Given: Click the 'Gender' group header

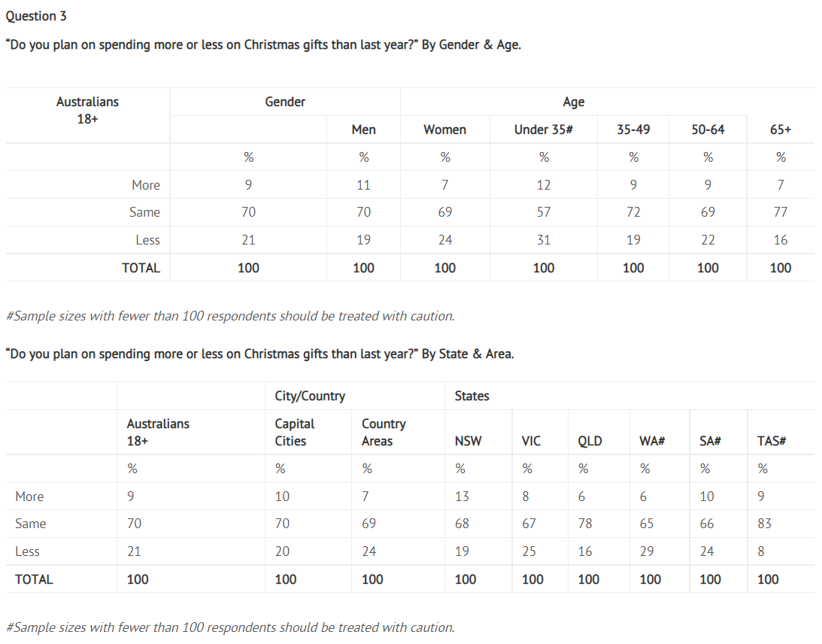Looking at the screenshot, I should [x=285, y=102].
